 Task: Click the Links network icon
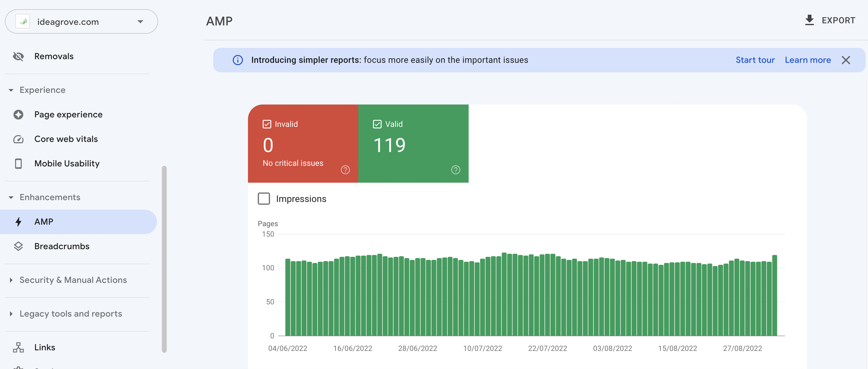pyautogui.click(x=18, y=346)
